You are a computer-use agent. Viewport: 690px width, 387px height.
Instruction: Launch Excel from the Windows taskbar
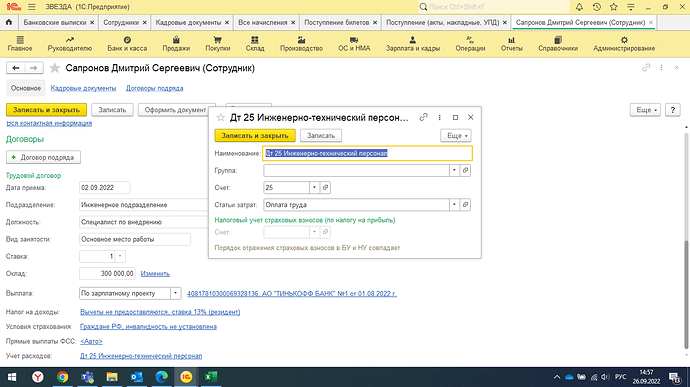click(x=211, y=377)
